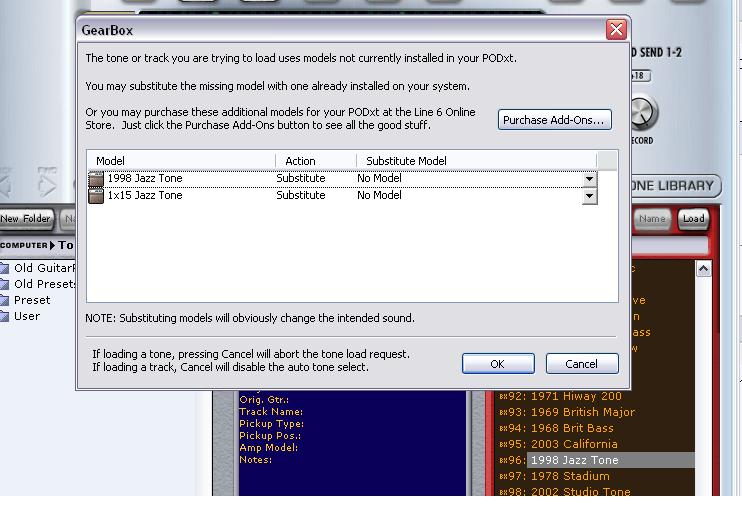Open substitute model dropdown for 1998 Jazz Tone
Screen dimensions: 742x512
click(589, 179)
